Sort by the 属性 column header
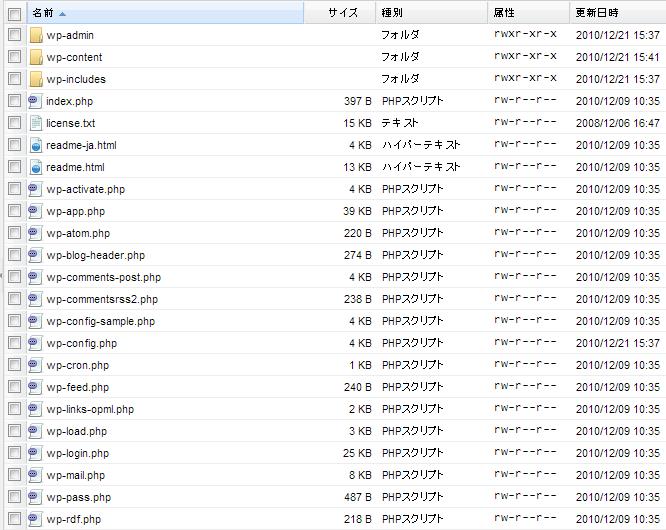This screenshot has height=530, width=666. [529, 13]
